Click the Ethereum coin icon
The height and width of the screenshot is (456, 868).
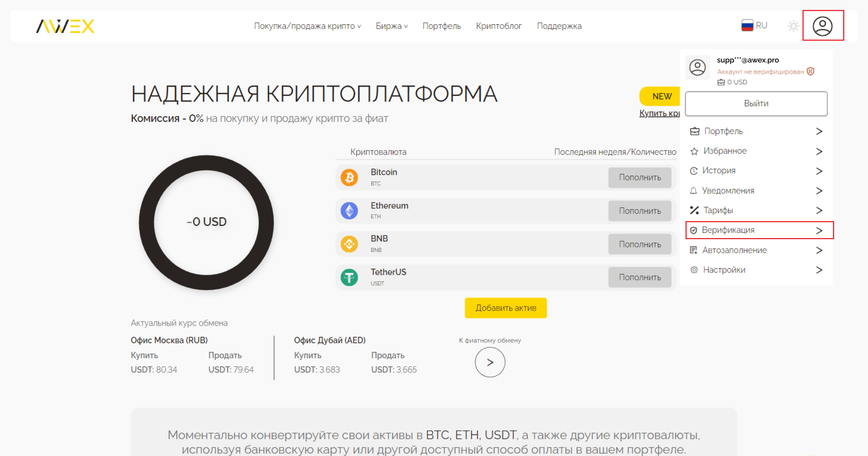coord(349,211)
